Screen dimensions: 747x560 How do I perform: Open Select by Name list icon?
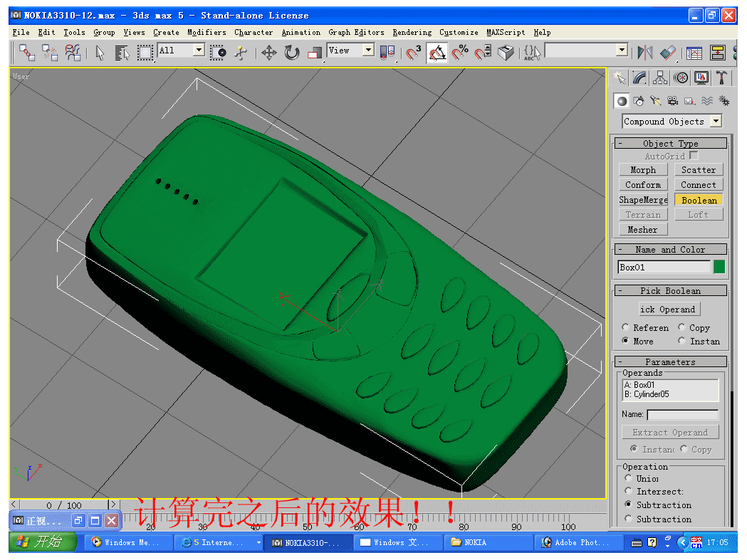(x=122, y=53)
